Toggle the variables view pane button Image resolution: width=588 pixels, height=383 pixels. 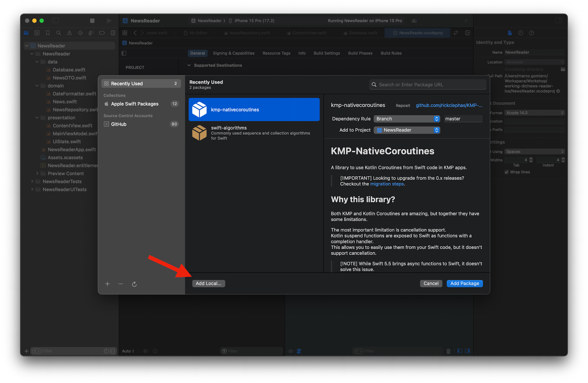[x=460, y=351]
